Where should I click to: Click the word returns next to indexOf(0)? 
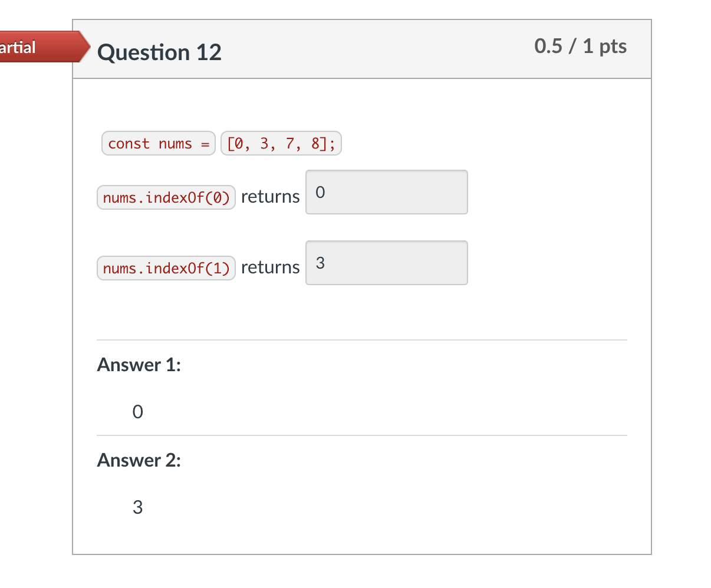click(270, 196)
